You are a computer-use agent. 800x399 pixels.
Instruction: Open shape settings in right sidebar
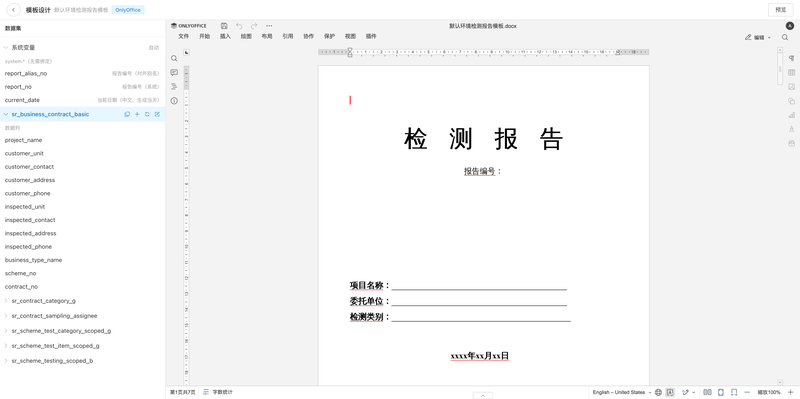click(x=791, y=101)
